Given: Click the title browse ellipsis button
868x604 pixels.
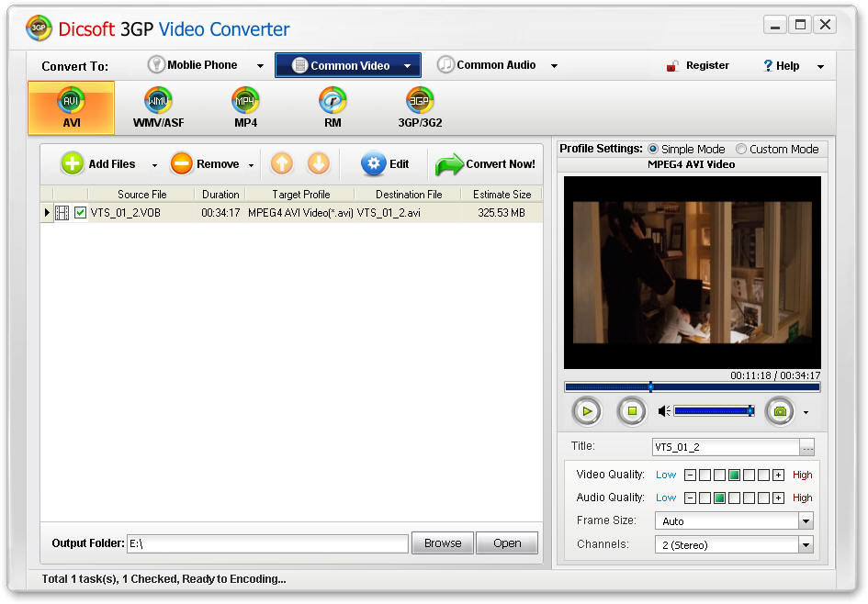Looking at the screenshot, I should point(807,447).
